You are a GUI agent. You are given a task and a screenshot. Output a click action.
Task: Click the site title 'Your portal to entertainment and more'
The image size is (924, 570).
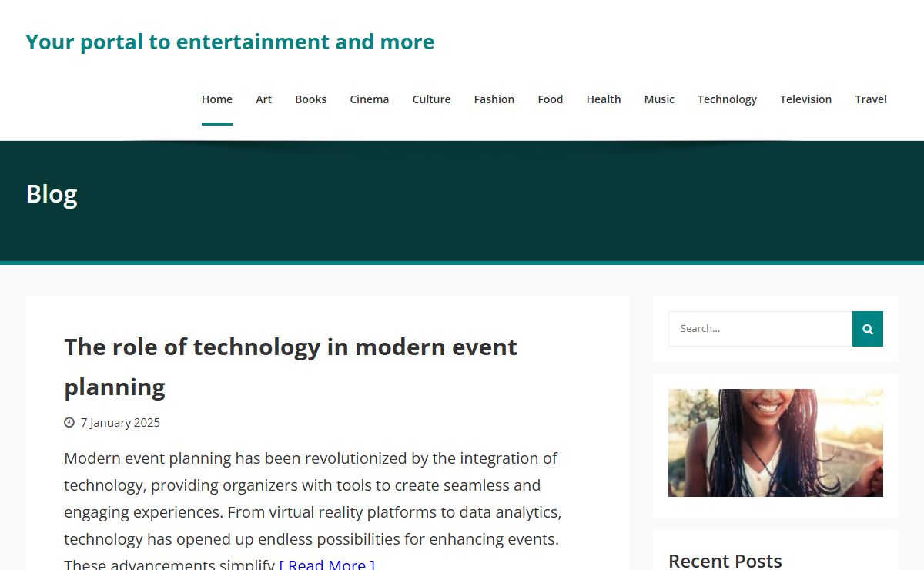[230, 42]
